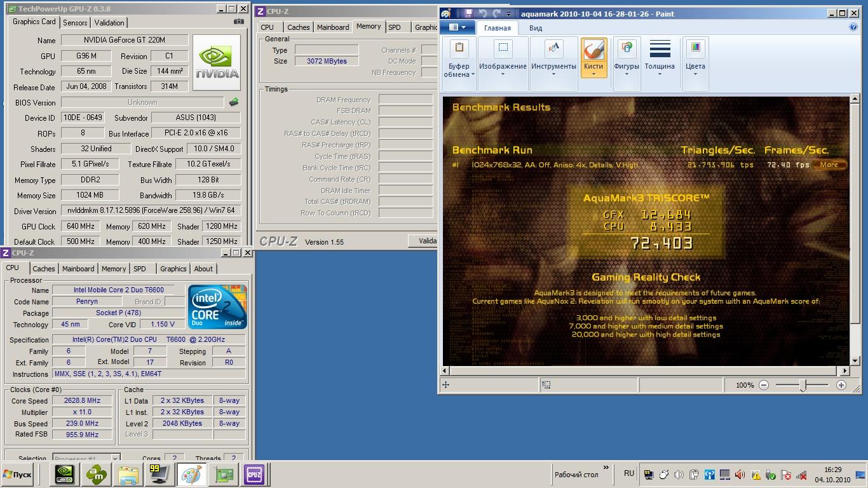The height and width of the screenshot is (488, 868).
Task: Click the More button in AquaMark results
Action: point(829,165)
